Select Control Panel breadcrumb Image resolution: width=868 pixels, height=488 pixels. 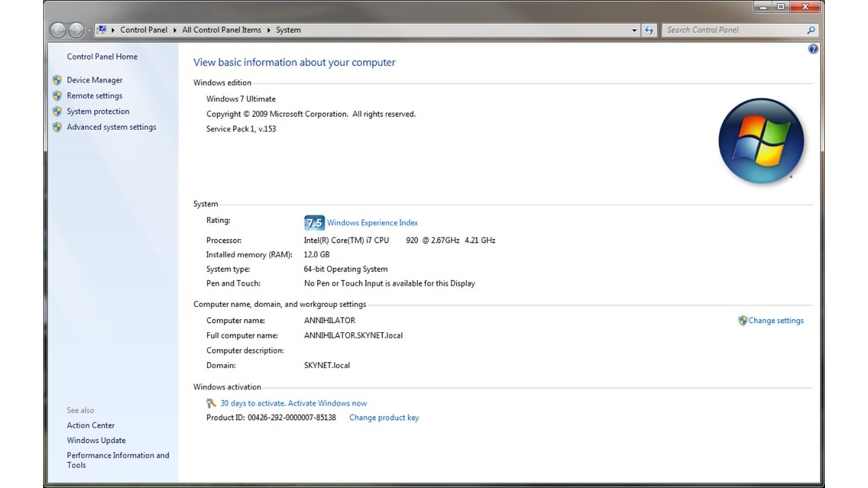143,30
